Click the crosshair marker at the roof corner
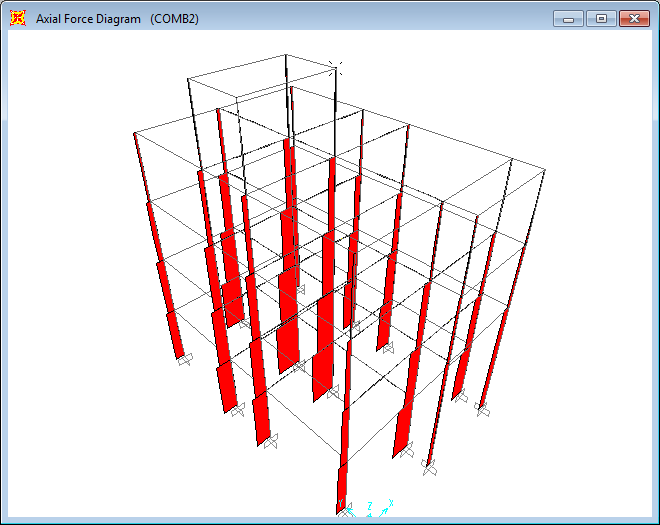660x525 pixels. 335,67
